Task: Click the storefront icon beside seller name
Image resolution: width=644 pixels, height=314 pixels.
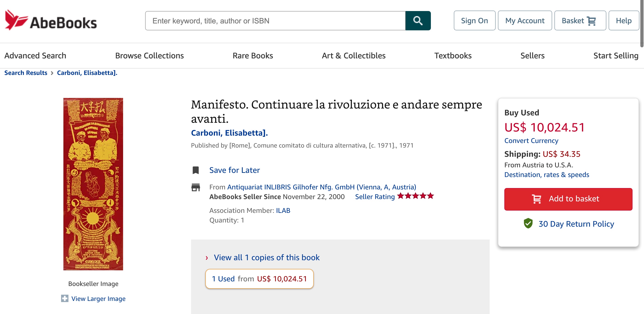Action: click(x=195, y=187)
